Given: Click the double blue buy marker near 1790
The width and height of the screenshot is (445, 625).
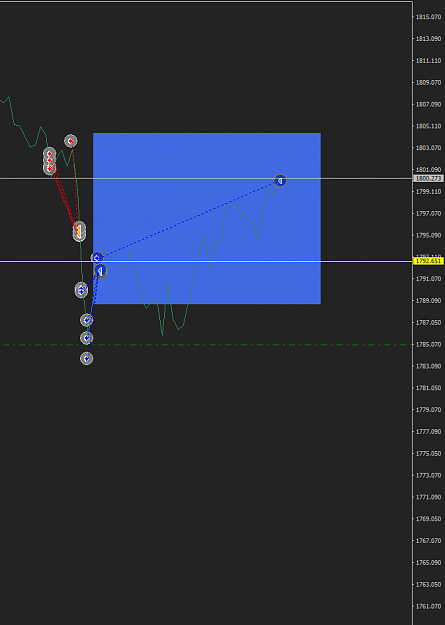Looking at the screenshot, I should 81,290.
